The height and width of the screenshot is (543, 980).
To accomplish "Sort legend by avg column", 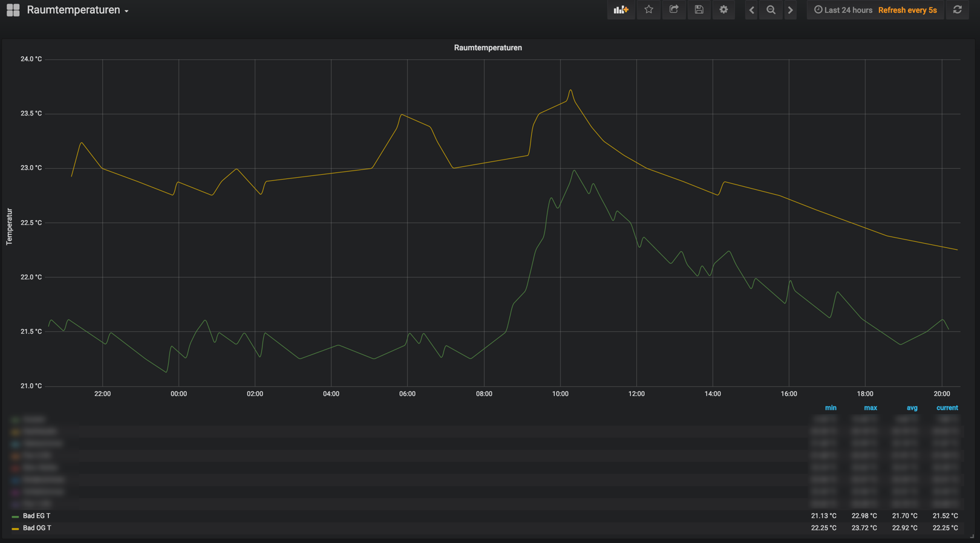I will (x=912, y=408).
